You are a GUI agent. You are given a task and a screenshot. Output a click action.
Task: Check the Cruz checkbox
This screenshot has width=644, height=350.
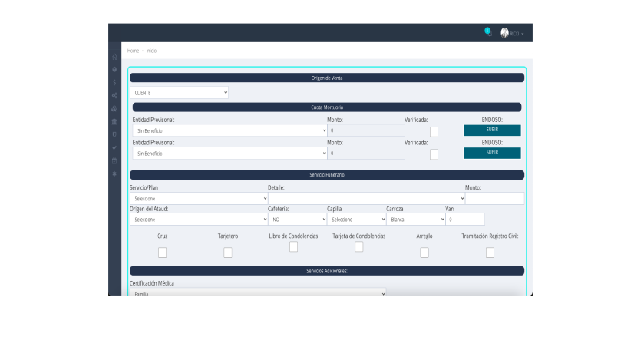tap(162, 253)
